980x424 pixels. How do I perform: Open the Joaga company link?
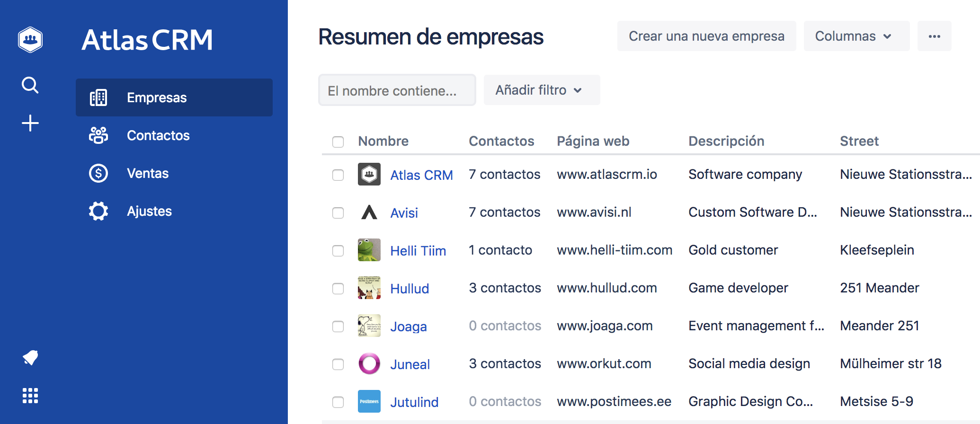click(x=409, y=327)
